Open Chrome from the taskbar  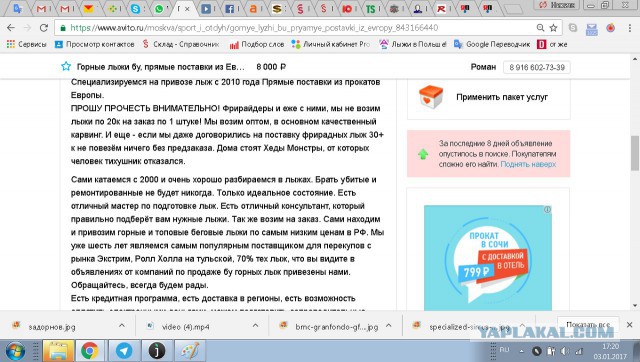pyautogui.click(x=90, y=351)
